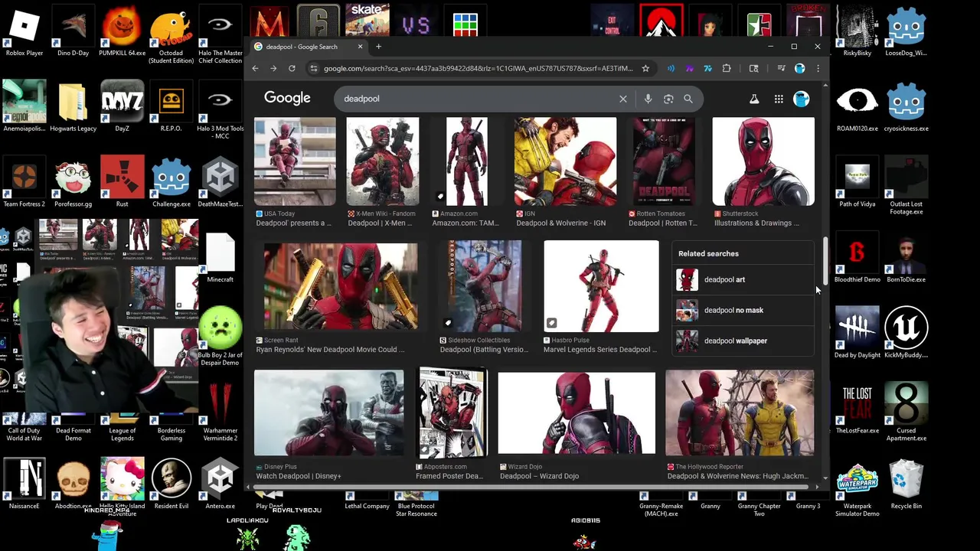Screen dimensions: 980x551
Task: Select the Waterpark Simulator Demo desktop icon
Action: [x=857, y=490]
